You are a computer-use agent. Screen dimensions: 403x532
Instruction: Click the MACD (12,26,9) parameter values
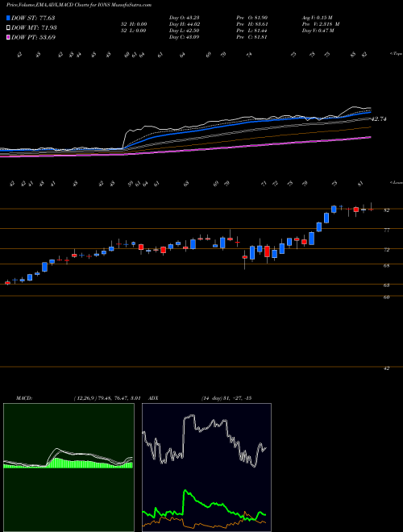107,398
